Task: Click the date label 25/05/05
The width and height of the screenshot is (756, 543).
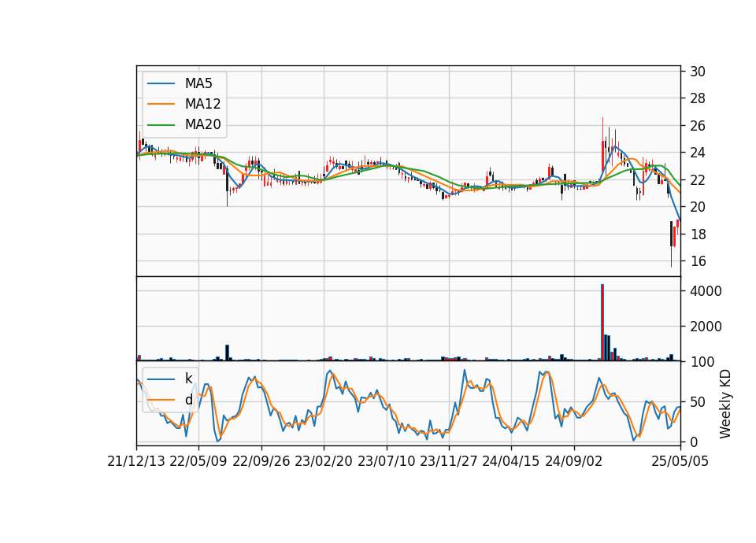Action: pyautogui.click(x=680, y=462)
